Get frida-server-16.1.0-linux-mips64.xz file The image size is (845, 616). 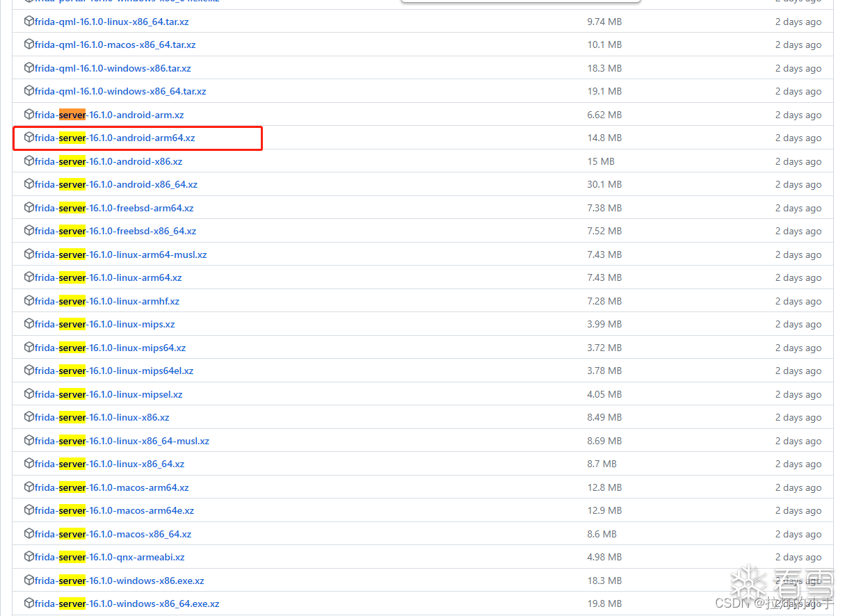click(x=111, y=348)
